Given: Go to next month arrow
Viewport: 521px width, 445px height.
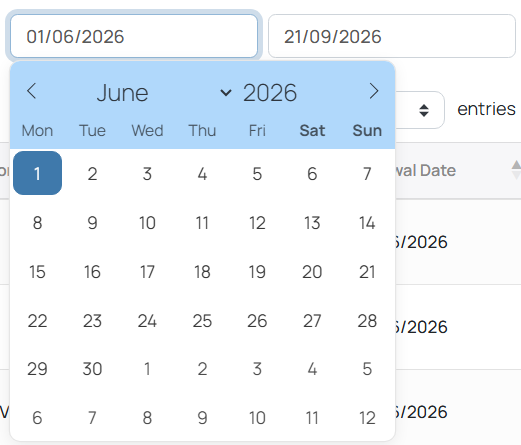Looking at the screenshot, I should coord(374,91).
